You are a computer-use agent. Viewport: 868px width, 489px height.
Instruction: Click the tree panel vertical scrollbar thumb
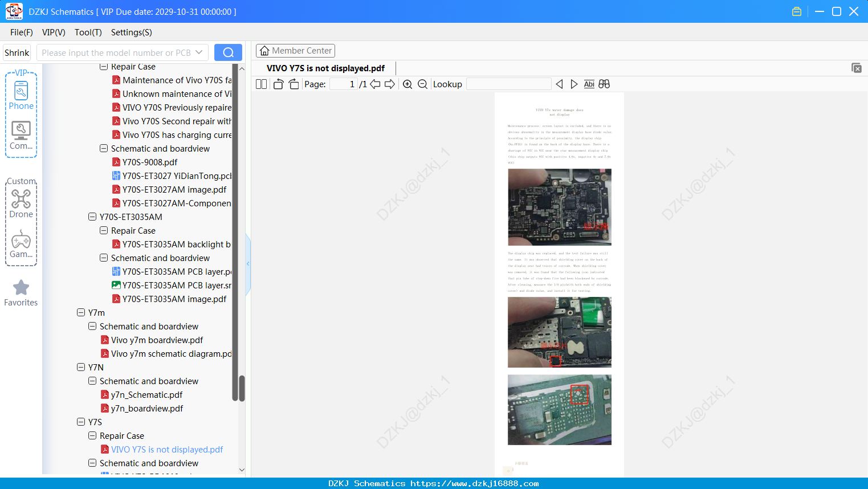242,388
